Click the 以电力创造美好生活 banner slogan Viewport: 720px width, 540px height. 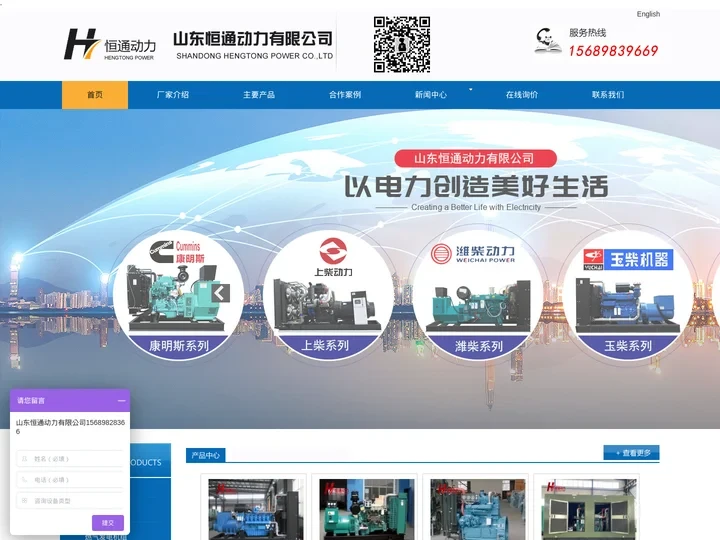coord(476,186)
